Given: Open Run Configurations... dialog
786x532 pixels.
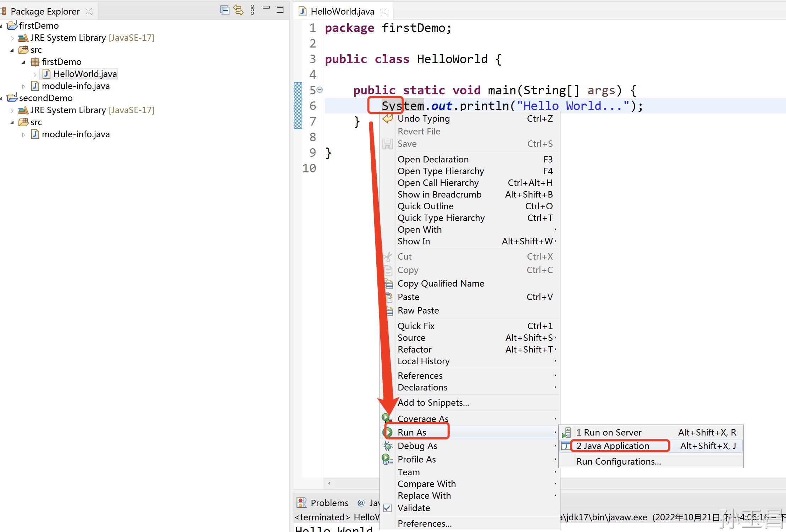Looking at the screenshot, I should pos(618,461).
